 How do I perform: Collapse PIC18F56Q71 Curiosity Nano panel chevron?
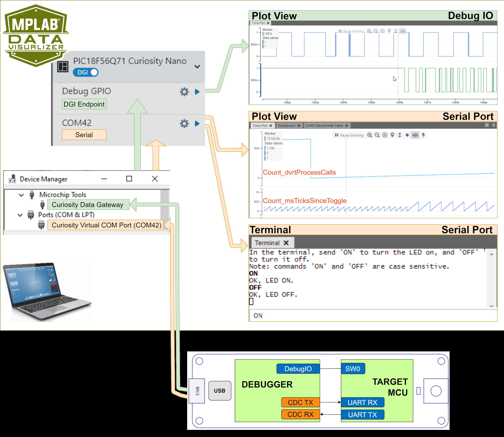coord(197,67)
